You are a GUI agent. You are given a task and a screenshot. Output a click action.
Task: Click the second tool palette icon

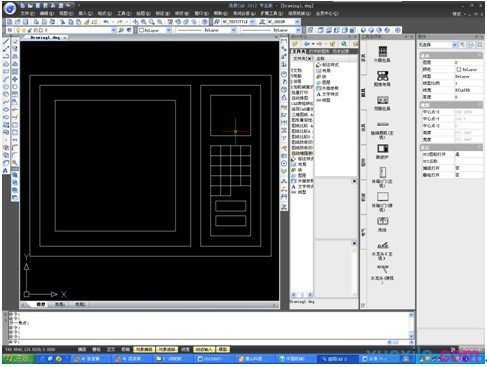pyautogui.click(x=382, y=76)
